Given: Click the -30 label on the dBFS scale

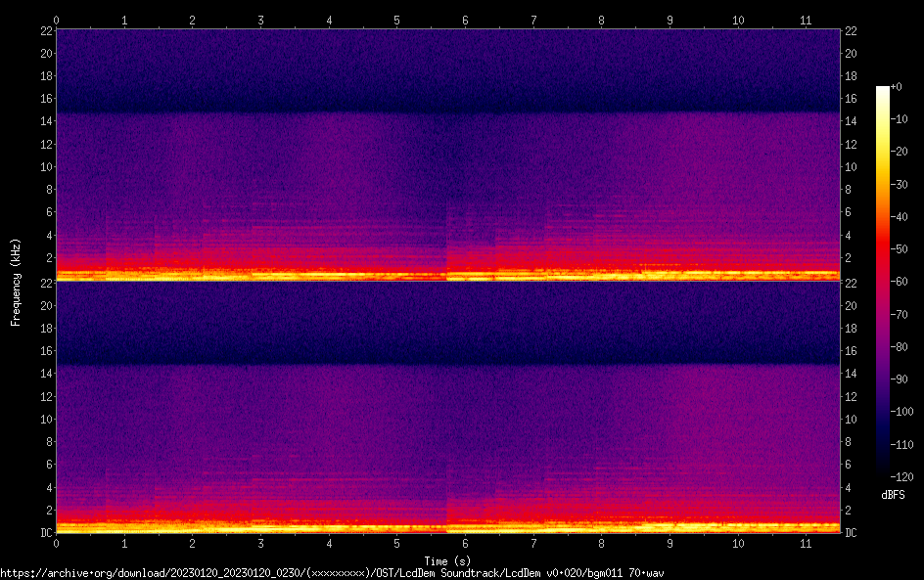Looking at the screenshot, I should (x=899, y=184).
